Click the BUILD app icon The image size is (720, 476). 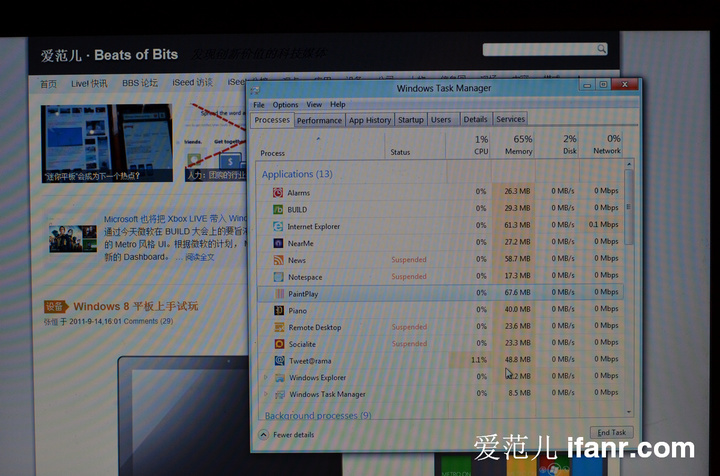278,209
